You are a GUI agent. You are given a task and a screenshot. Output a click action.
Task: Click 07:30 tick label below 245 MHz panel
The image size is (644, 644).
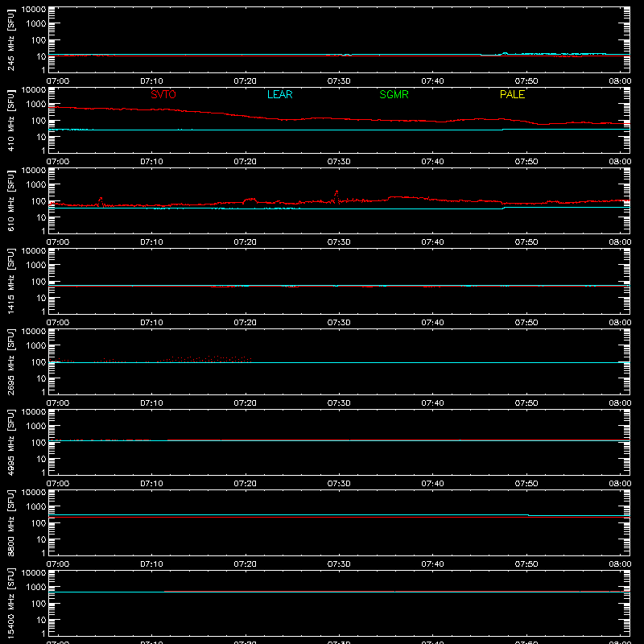[x=339, y=81]
